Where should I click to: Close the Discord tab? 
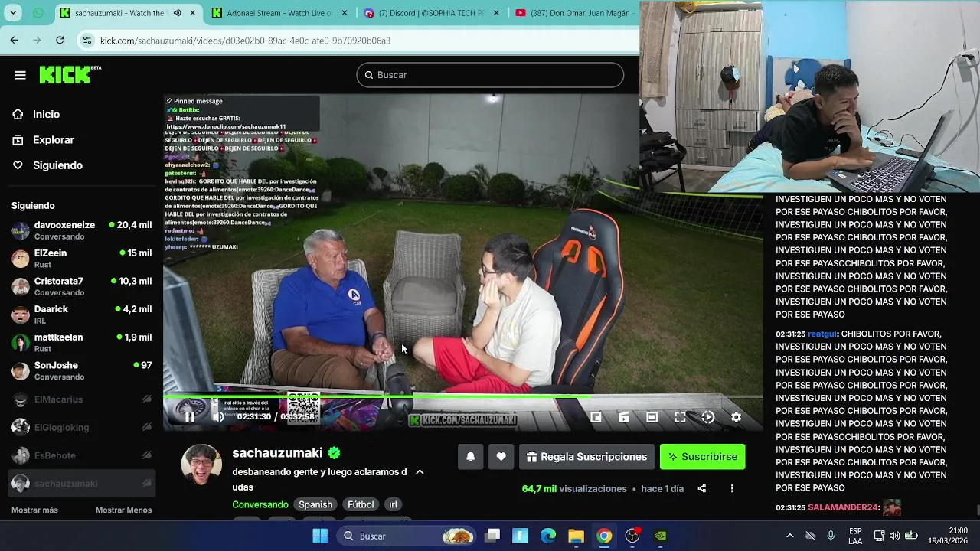[497, 13]
